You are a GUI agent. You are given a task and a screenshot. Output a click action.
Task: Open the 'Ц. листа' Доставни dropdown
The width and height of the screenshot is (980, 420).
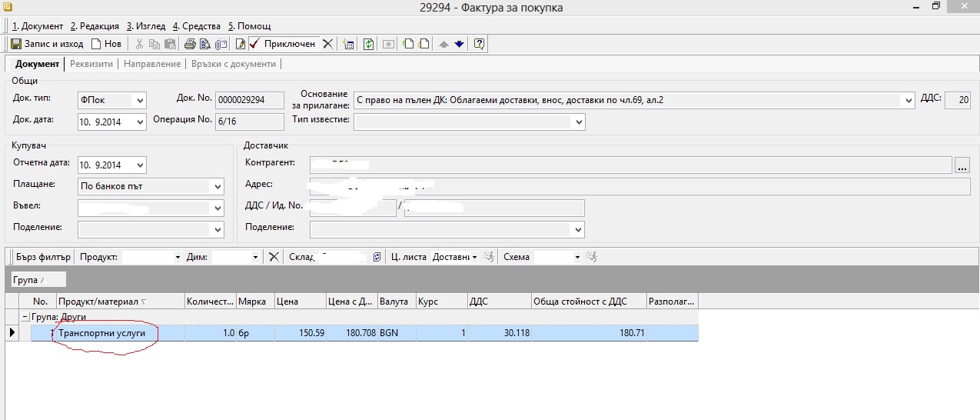coord(474,257)
